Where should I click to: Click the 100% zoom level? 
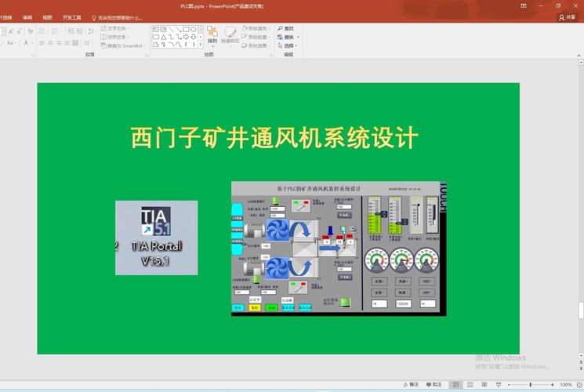(565, 384)
